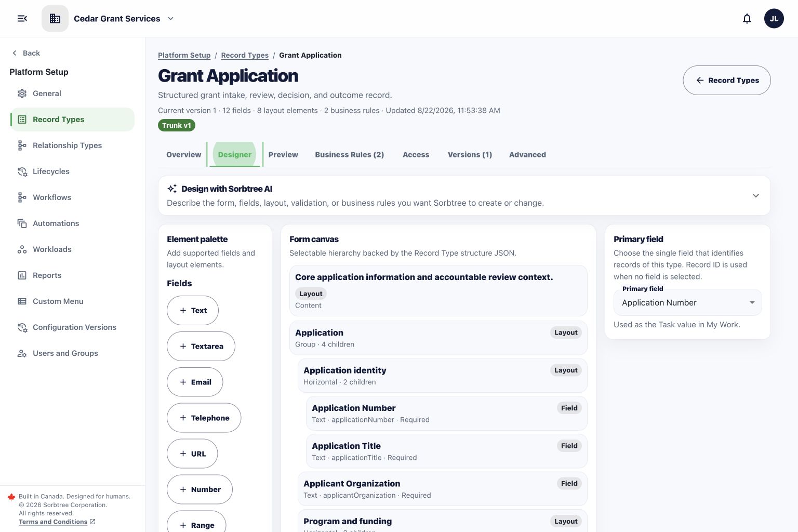The height and width of the screenshot is (532, 798).
Task: Click the organization building icon
Action: point(55,19)
